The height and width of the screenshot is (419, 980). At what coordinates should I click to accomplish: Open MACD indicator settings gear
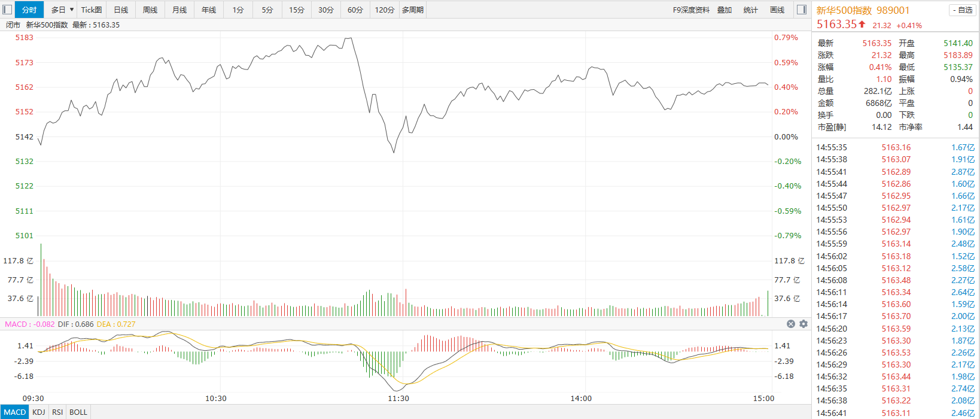(x=804, y=324)
